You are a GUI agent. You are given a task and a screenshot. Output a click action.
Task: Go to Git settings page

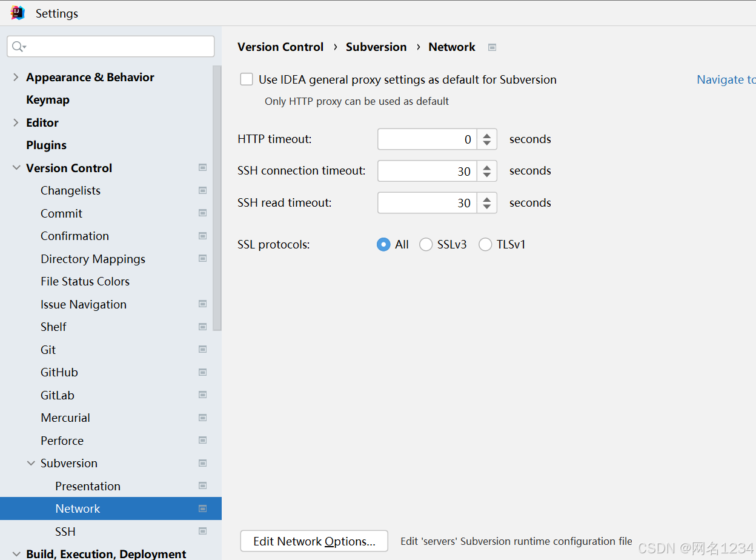tap(48, 350)
